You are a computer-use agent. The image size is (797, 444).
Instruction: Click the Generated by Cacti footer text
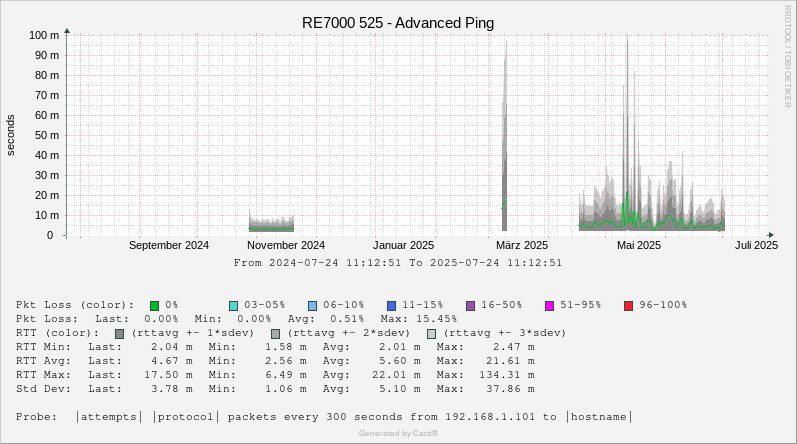pos(398,433)
